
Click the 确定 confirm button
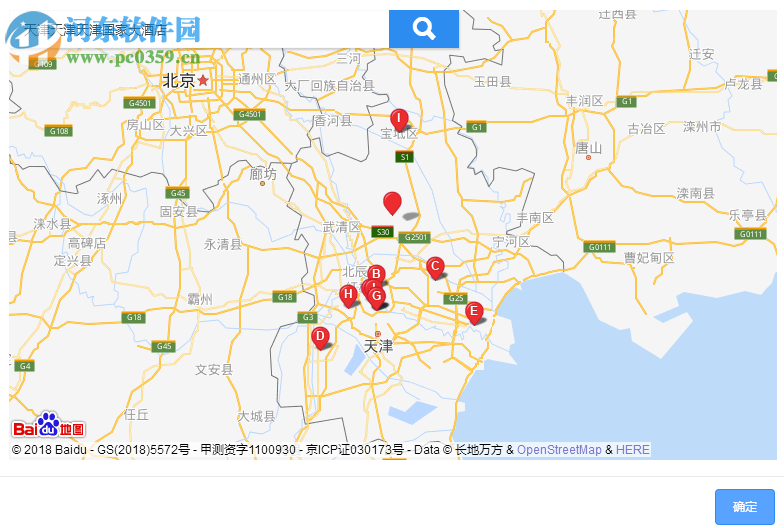[744, 506]
